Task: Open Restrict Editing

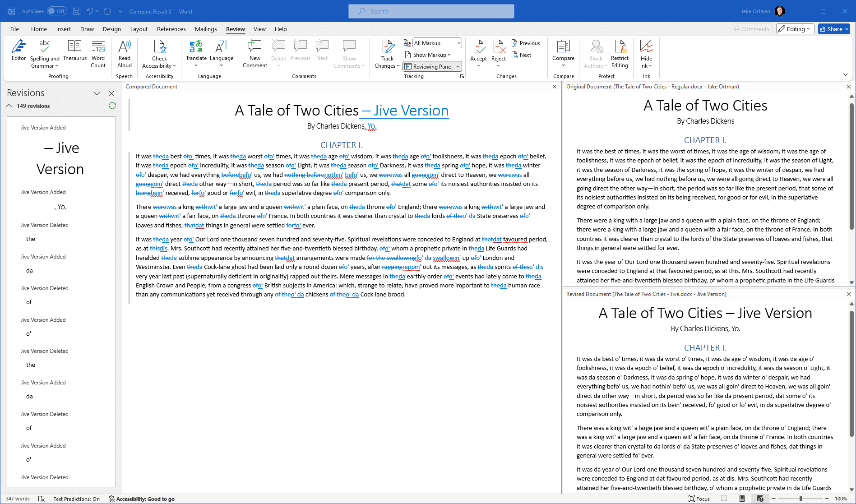Action: point(620,54)
